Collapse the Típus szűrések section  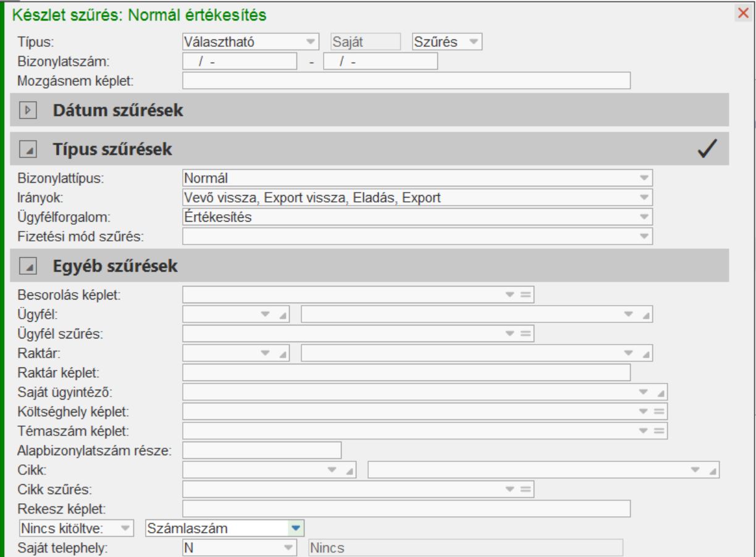(x=28, y=149)
